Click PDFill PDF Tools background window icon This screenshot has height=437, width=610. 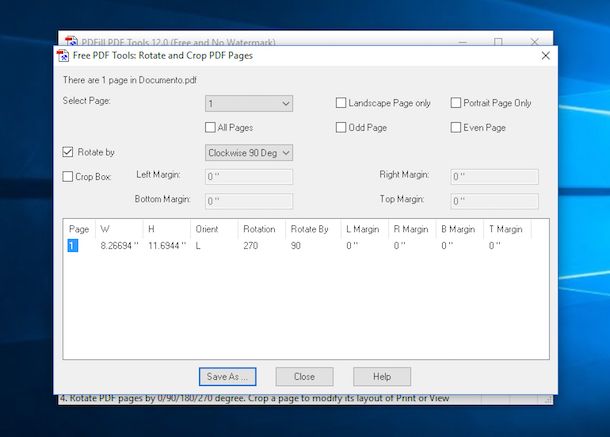tap(71, 41)
